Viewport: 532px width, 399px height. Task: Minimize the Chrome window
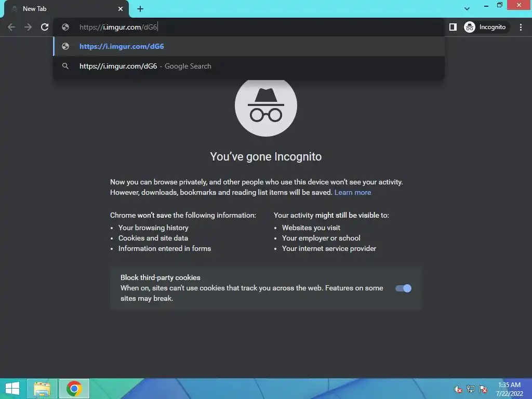click(x=486, y=5)
